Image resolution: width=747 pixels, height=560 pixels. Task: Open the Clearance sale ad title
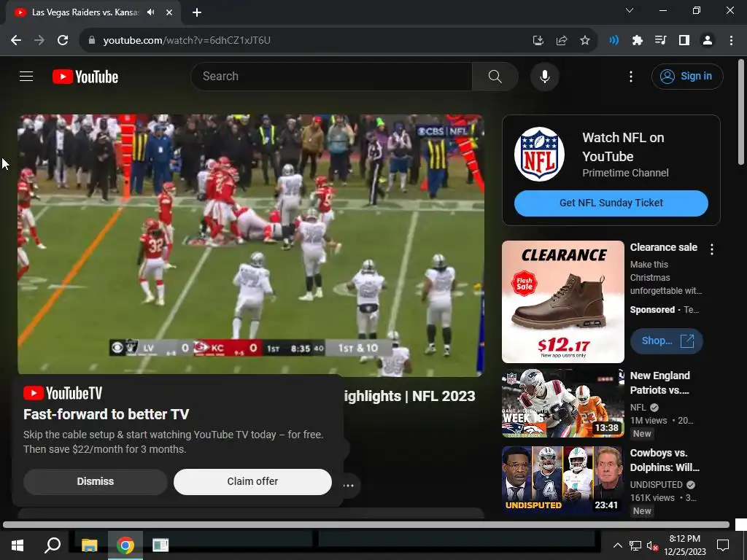664,247
